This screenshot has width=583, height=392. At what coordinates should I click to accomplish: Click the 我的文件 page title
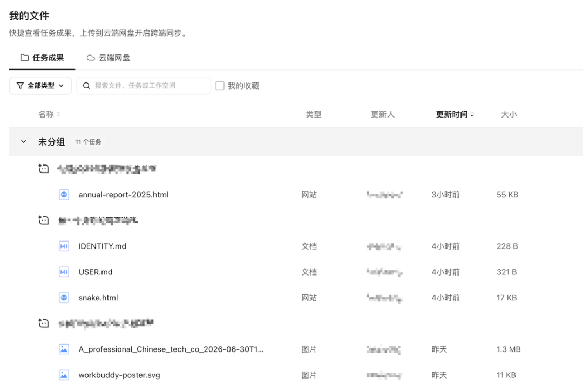tap(29, 16)
